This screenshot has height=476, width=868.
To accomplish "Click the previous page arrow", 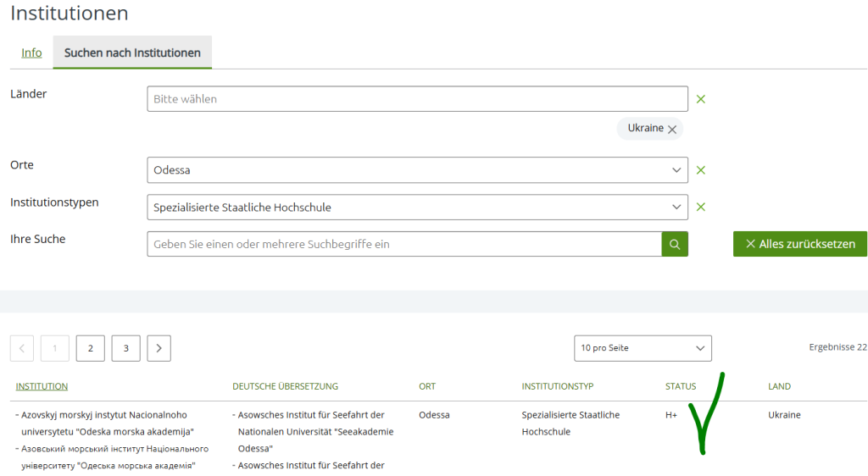I will [x=22, y=348].
